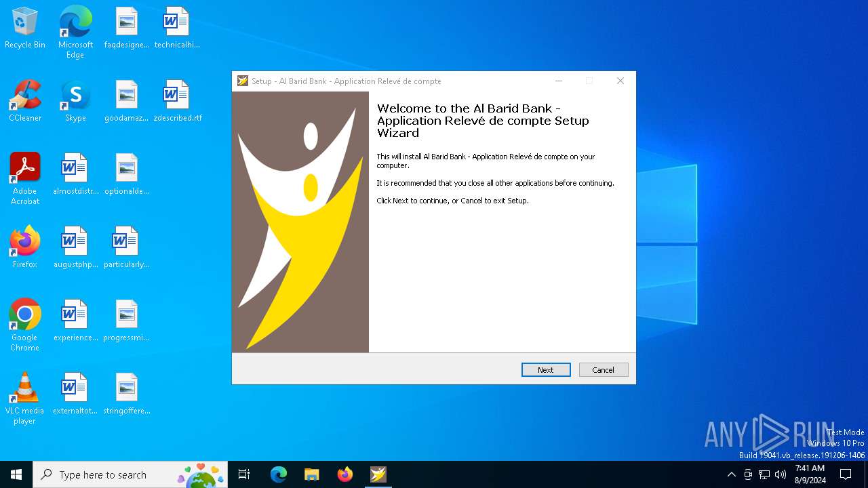Image resolution: width=868 pixels, height=488 pixels.
Task: Launch Edge from the taskbar
Action: pos(279,474)
